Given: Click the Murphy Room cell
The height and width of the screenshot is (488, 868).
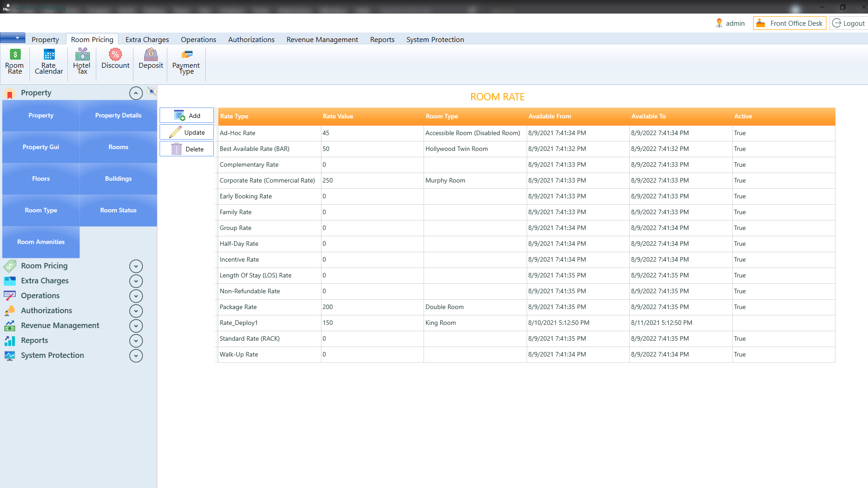Looking at the screenshot, I should [475, 181].
